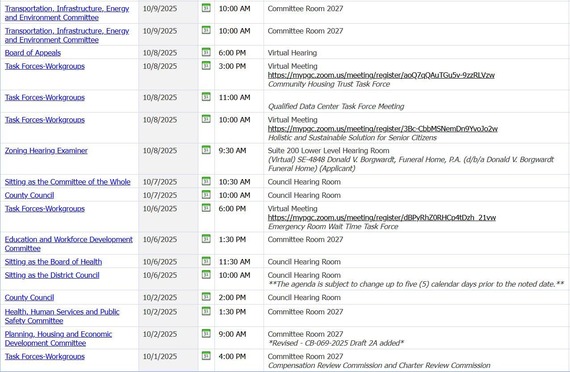Open Task Forces-Workgroups link for 11:00 AM meeting
This screenshot has height=372, width=570.
pyautogui.click(x=45, y=97)
